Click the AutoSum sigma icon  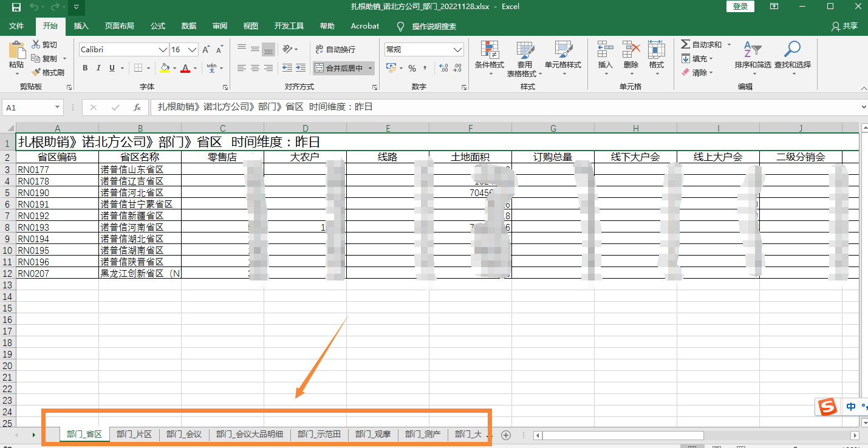[685, 45]
